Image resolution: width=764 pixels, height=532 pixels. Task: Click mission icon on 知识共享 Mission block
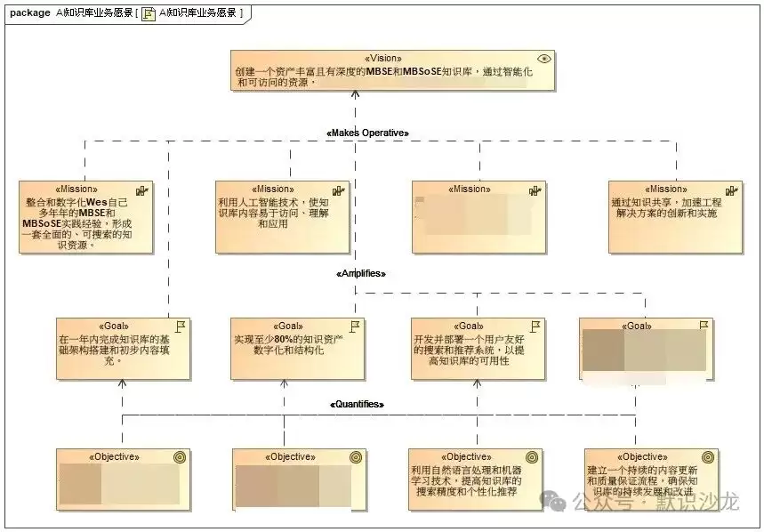[x=731, y=190]
